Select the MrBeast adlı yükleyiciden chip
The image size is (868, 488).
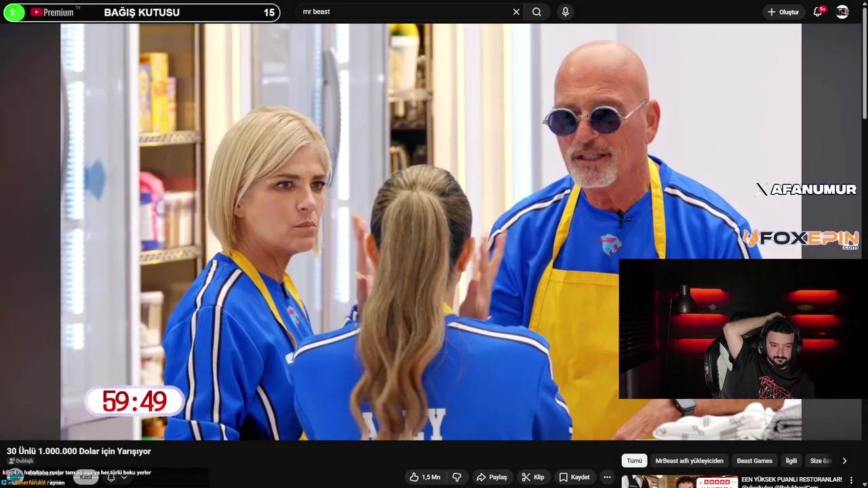tap(689, 461)
